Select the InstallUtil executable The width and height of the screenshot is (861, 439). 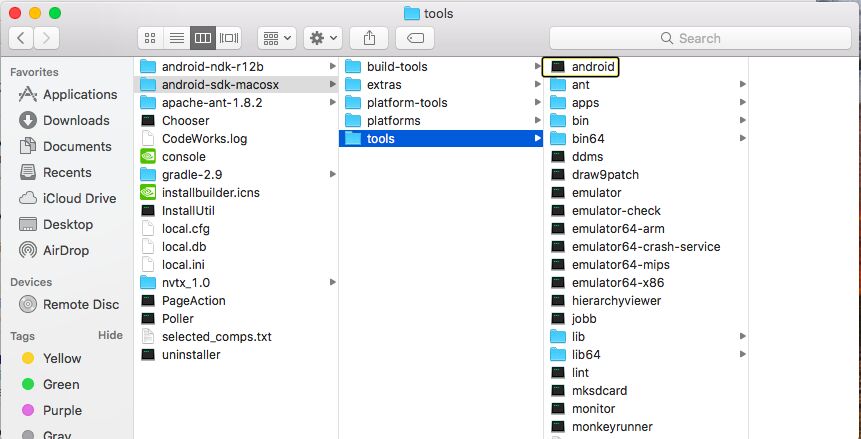click(177, 210)
